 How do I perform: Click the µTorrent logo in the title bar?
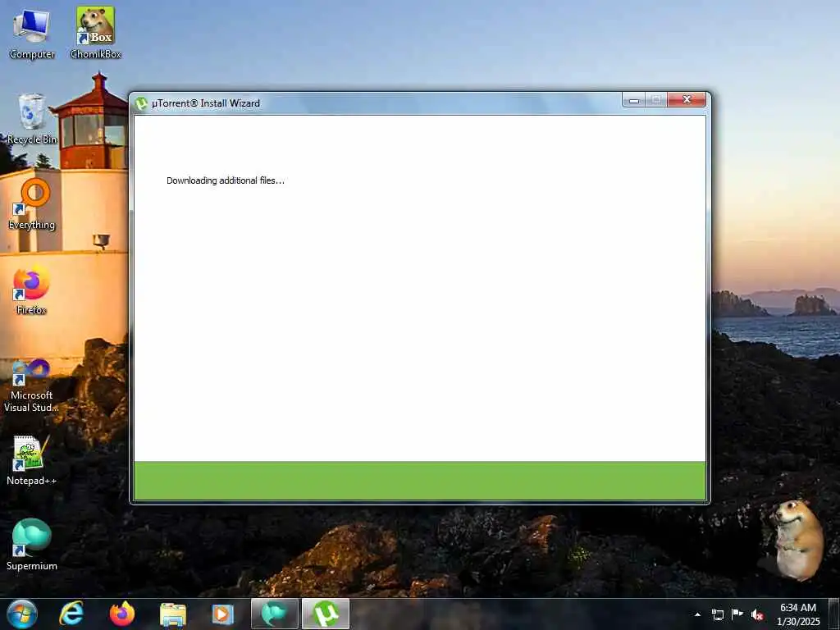pos(141,103)
